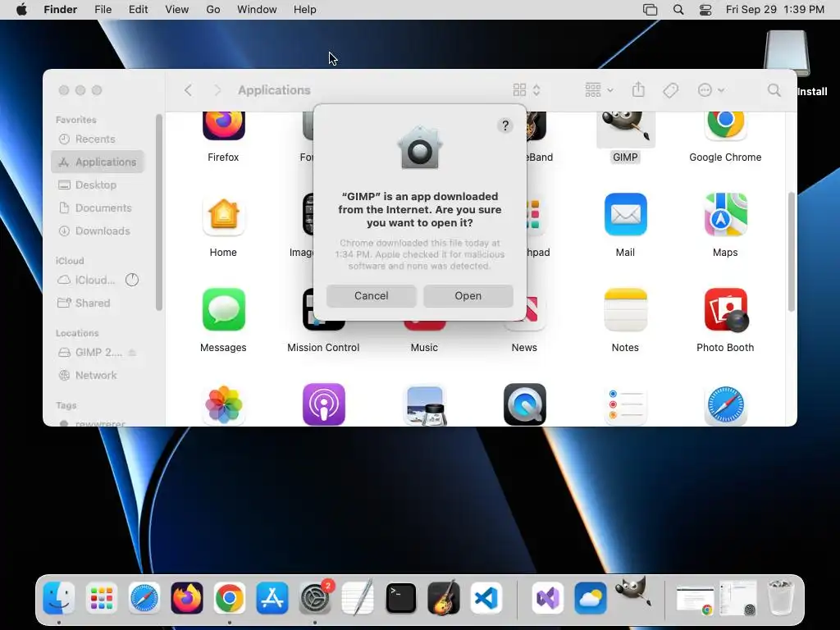Open the Finder menu
This screenshot has height=630, width=840.
tap(60, 10)
